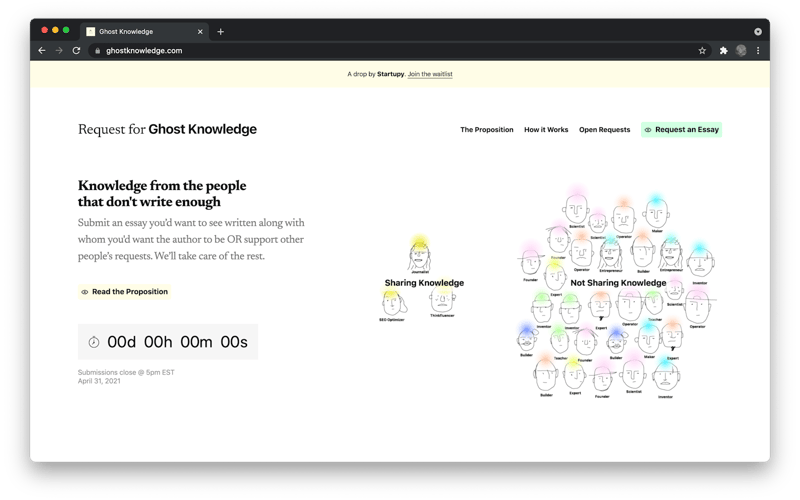Follow the Join the waitlist link
800x500 pixels.
[430, 74]
